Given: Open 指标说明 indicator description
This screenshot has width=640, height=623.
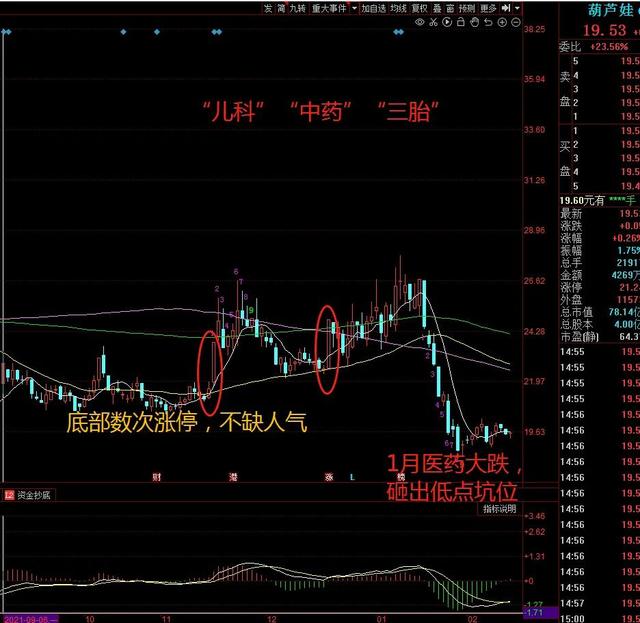Looking at the screenshot, I should (500, 509).
